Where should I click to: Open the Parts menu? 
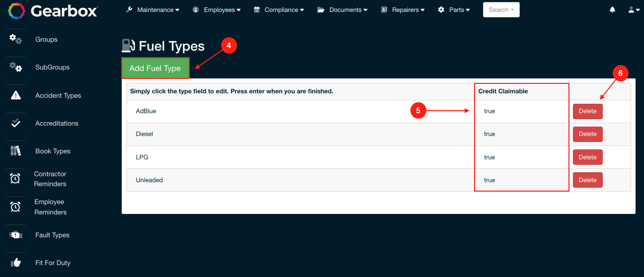(x=454, y=10)
